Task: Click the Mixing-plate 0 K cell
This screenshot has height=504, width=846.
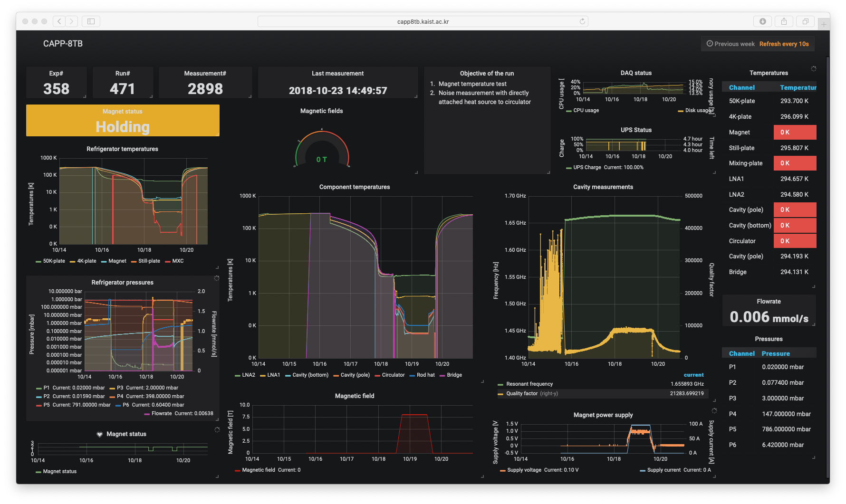Action: pos(795,163)
